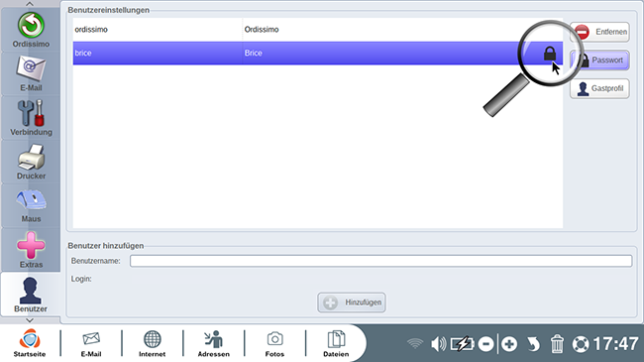Image resolution: width=644 pixels, height=362 pixels.
Task: Click the volume speaker icon
Action: (x=438, y=343)
